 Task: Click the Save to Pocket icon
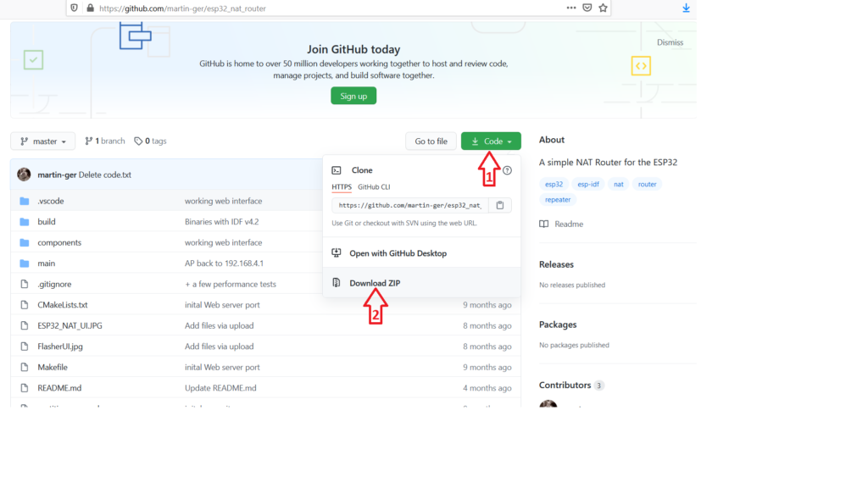[x=587, y=8]
